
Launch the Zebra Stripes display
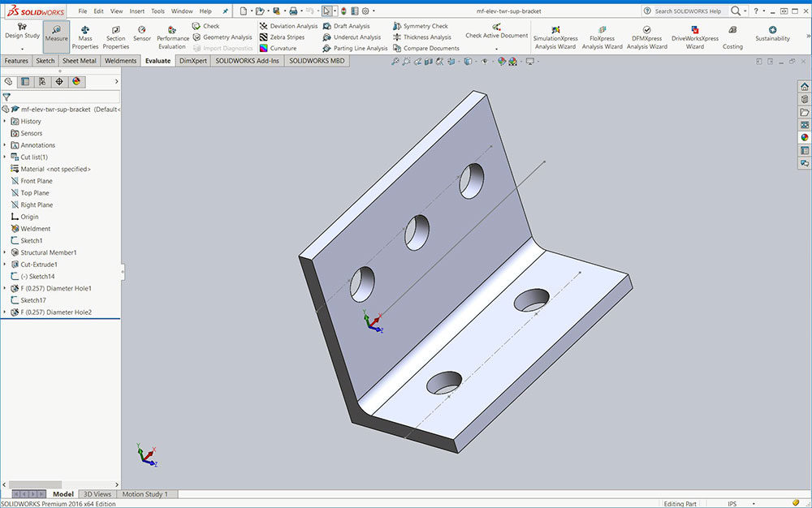click(289, 37)
